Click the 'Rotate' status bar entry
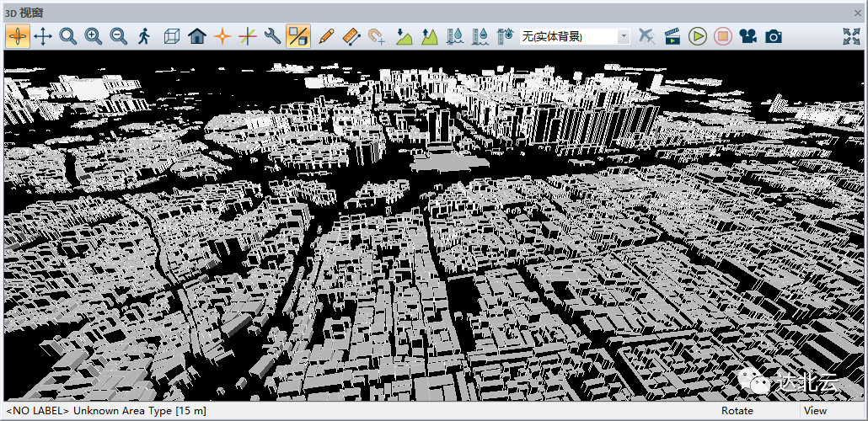The height and width of the screenshot is (421, 868). point(737,411)
